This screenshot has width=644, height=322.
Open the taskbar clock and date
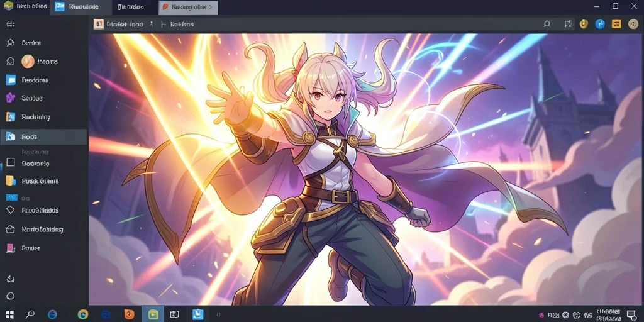coord(608,314)
